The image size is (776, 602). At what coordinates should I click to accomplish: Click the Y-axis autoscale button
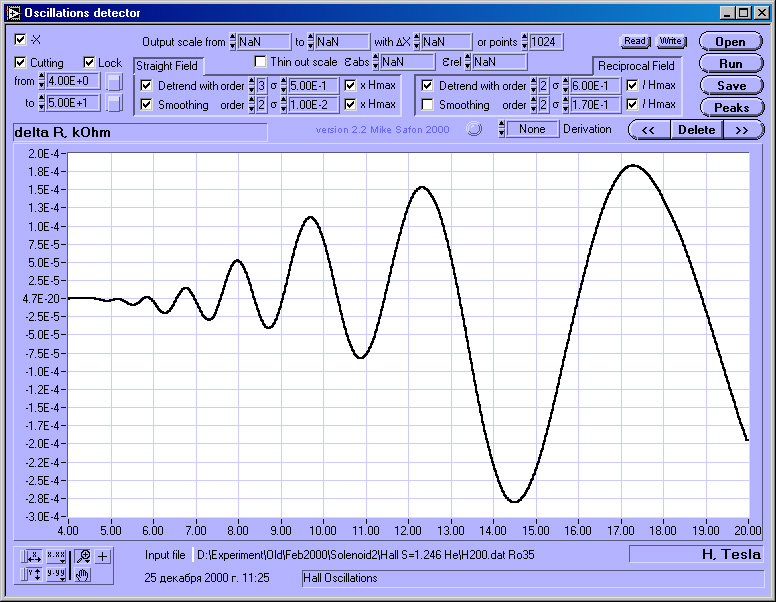[x=34, y=574]
